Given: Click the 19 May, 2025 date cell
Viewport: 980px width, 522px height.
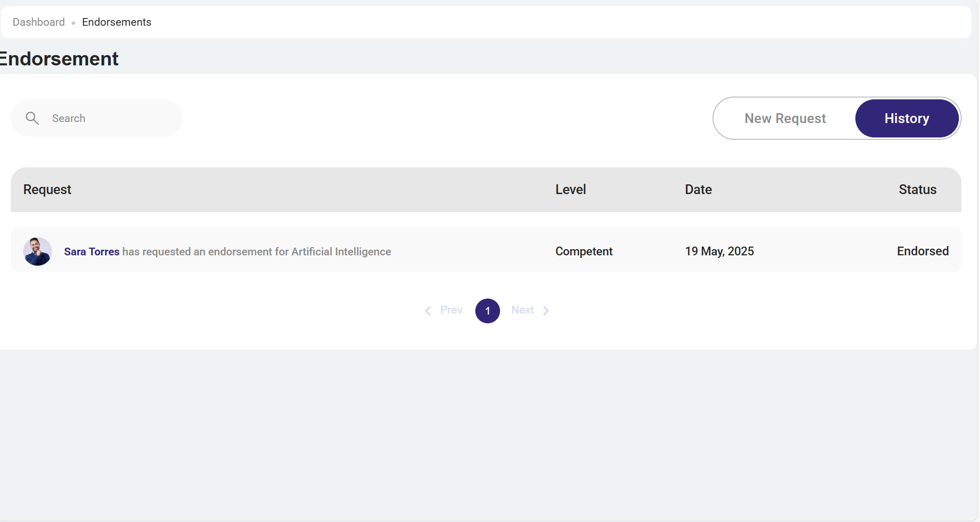Looking at the screenshot, I should coord(719,251).
